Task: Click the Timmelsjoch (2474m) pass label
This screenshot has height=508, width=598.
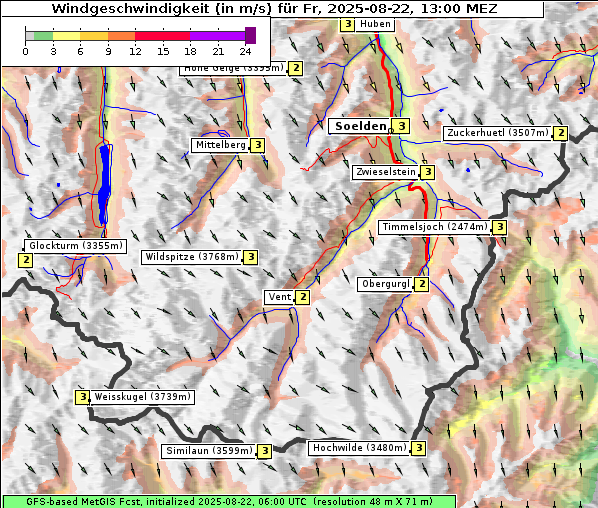Action: point(435,227)
